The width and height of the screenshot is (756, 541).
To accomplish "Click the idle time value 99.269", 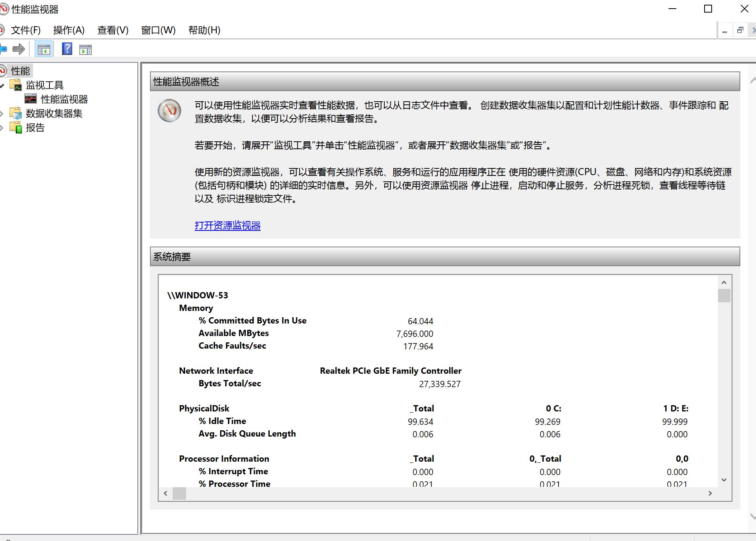I will (x=548, y=422).
